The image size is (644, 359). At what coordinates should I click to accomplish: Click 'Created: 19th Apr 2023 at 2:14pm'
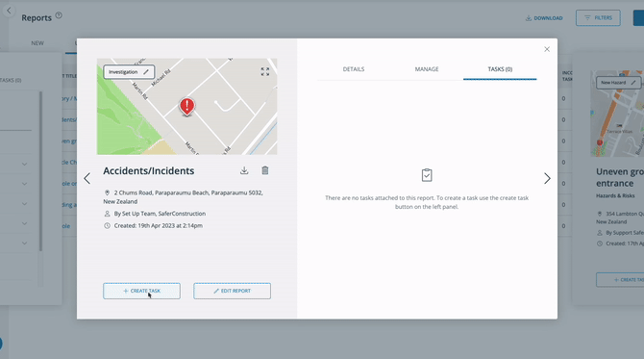[159, 225]
